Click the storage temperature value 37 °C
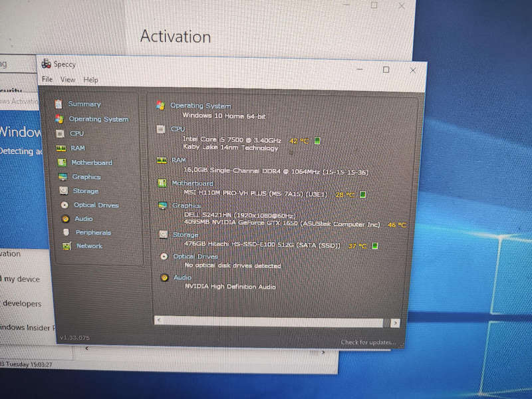Screen dimensions: 532x399 tap(358, 246)
